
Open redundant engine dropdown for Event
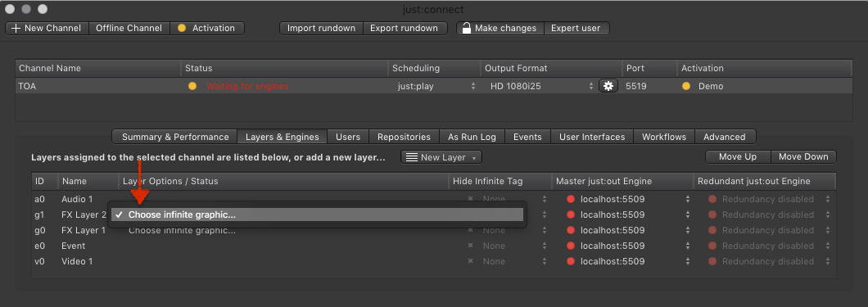point(770,246)
